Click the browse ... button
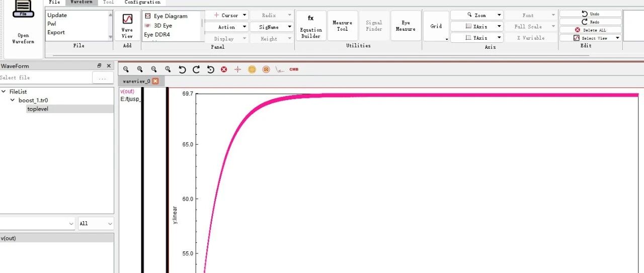 103,78
